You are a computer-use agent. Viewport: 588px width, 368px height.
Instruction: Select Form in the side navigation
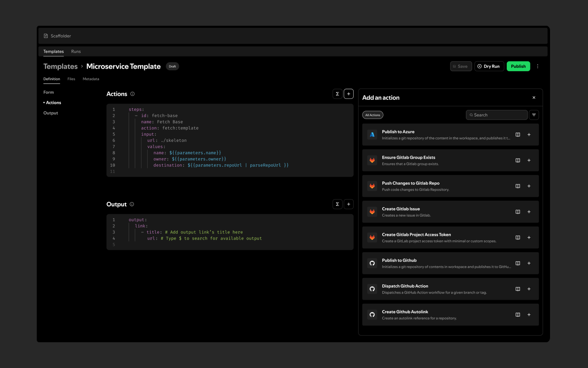(x=49, y=92)
